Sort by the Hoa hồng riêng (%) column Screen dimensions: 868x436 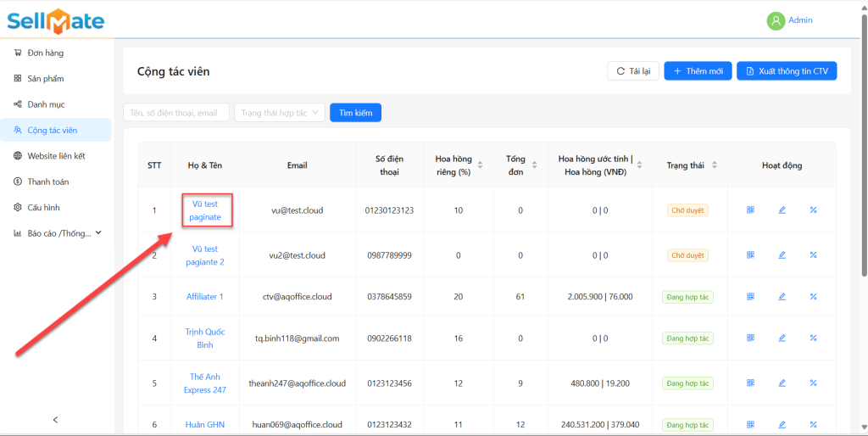pyautogui.click(x=481, y=165)
